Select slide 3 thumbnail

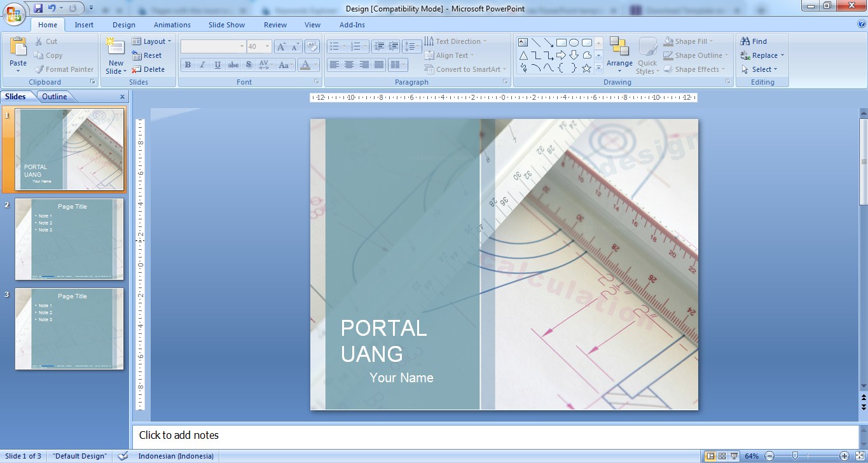(69, 329)
